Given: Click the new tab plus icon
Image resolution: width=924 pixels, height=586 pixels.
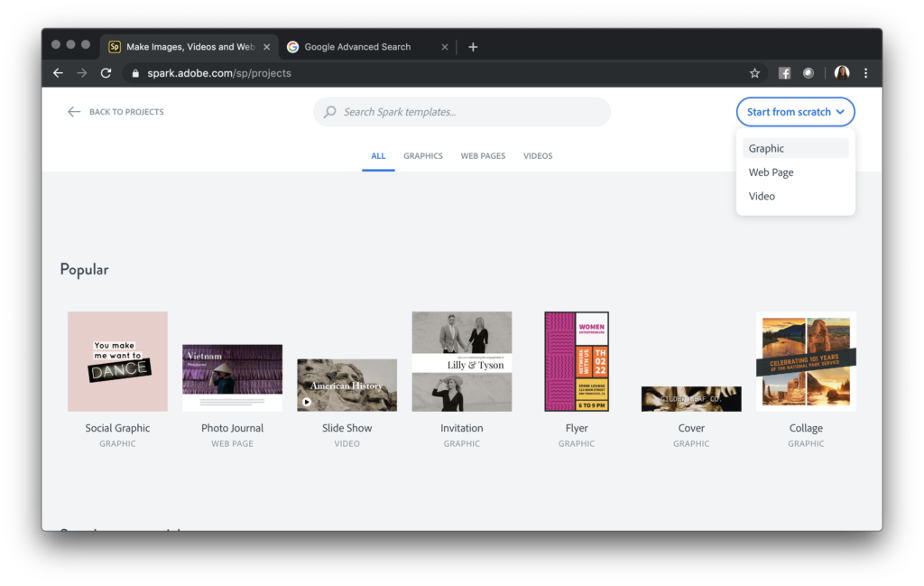Looking at the screenshot, I should [473, 46].
